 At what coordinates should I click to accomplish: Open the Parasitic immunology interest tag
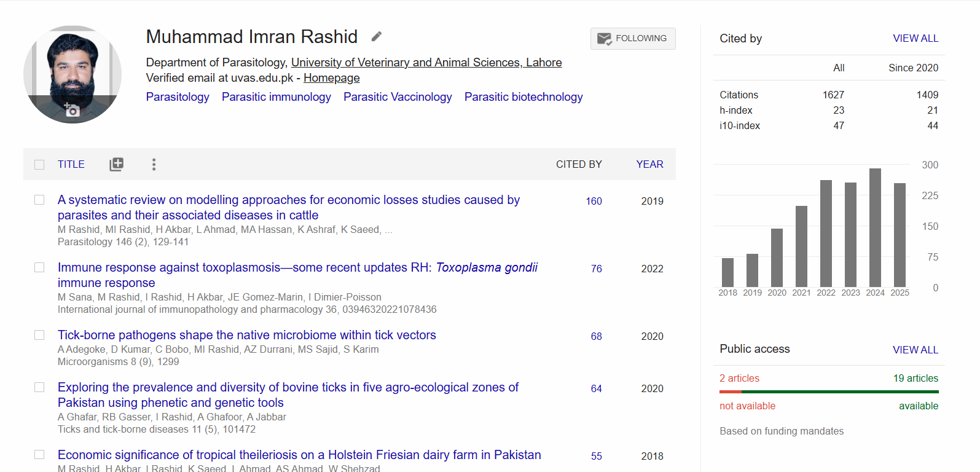tap(276, 97)
